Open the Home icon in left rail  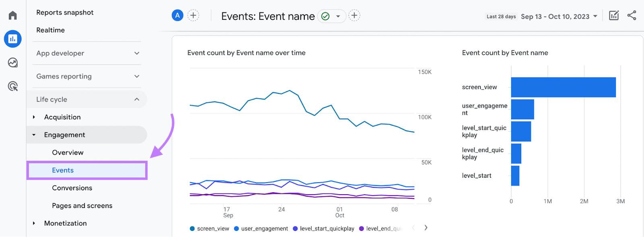(13, 15)
